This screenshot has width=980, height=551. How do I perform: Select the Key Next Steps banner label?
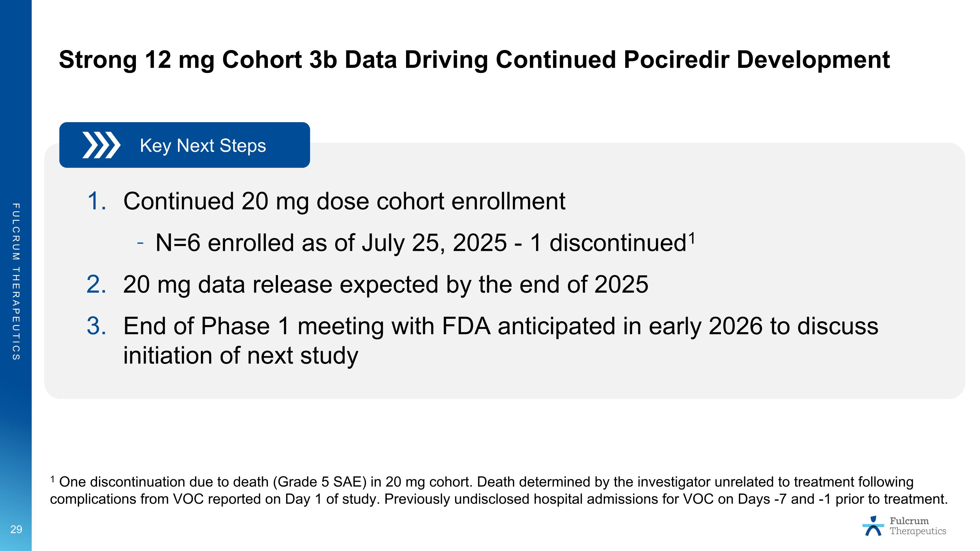(x=203, y=145)
